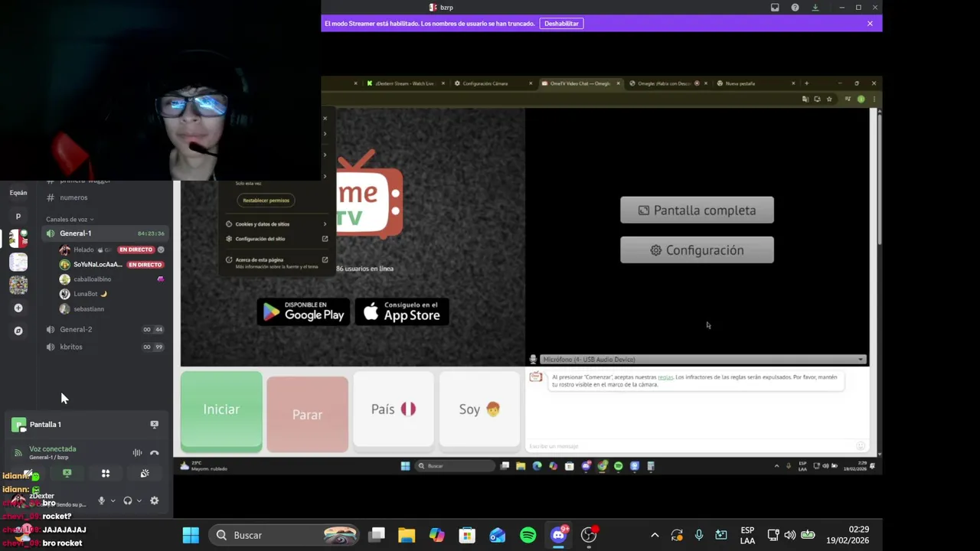This screenshot has height=551, width=980.
Task: Open Task View on taskbar
Action: point(377,535)
